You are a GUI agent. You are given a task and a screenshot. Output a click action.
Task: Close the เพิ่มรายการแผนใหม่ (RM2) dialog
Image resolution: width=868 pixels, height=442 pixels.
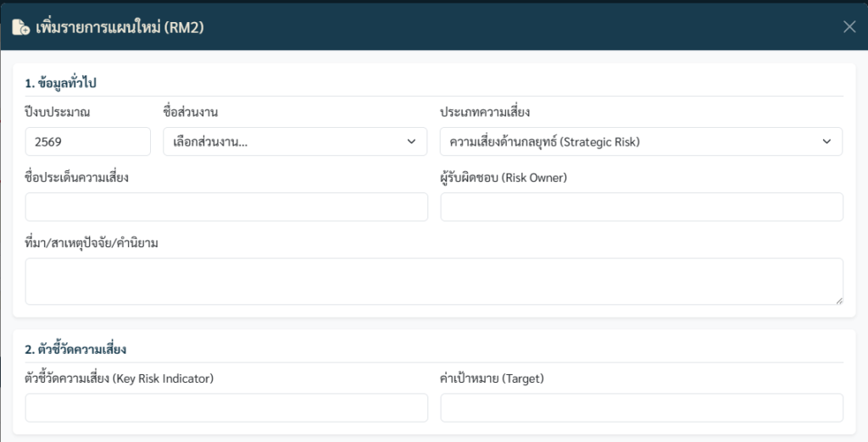pyautogui.click(x=849, y=27)
